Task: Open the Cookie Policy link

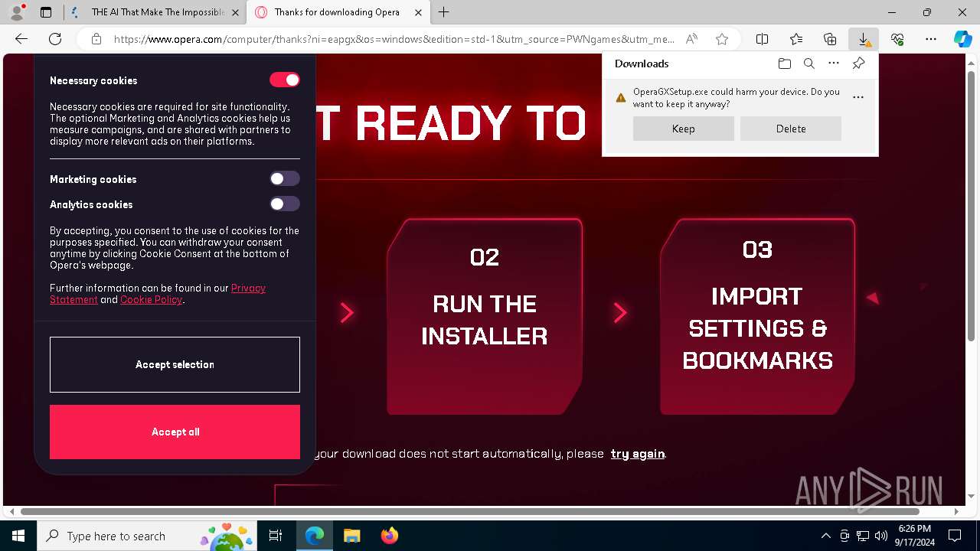Action: coord(152,300)
